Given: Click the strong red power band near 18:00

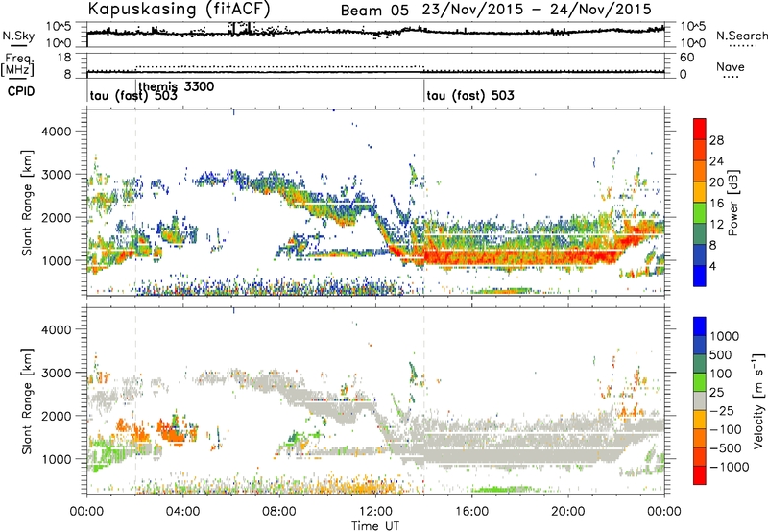Looking at the screenshot, I should click(519, 256).
